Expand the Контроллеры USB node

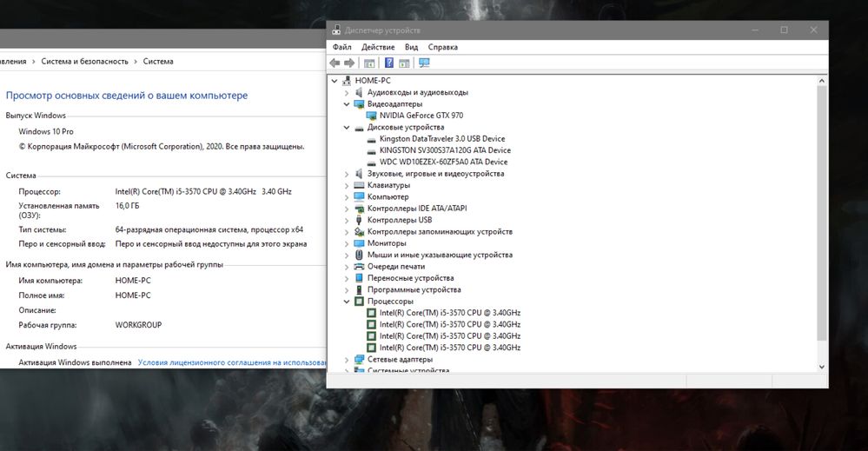click(347, 220)
